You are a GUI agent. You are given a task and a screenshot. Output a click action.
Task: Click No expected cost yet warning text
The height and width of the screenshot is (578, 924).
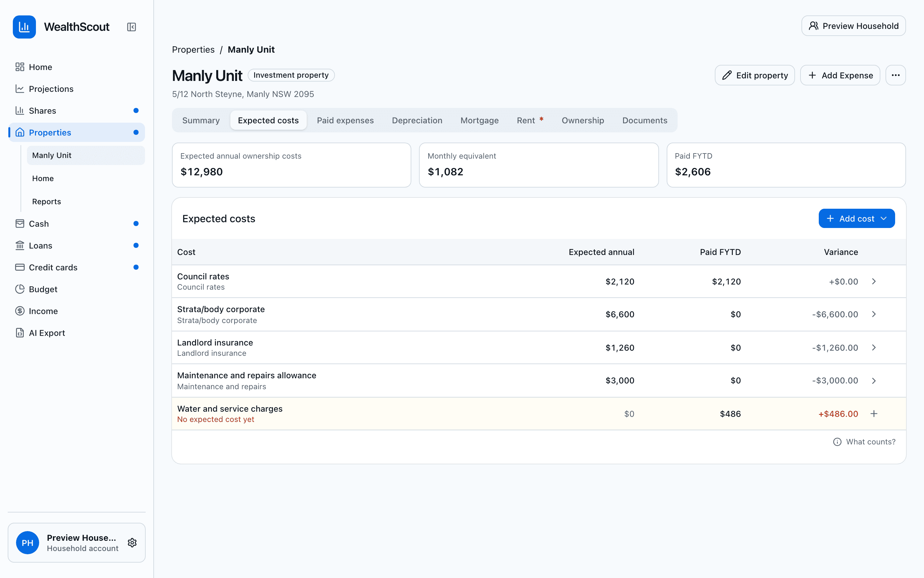point(216,419)
